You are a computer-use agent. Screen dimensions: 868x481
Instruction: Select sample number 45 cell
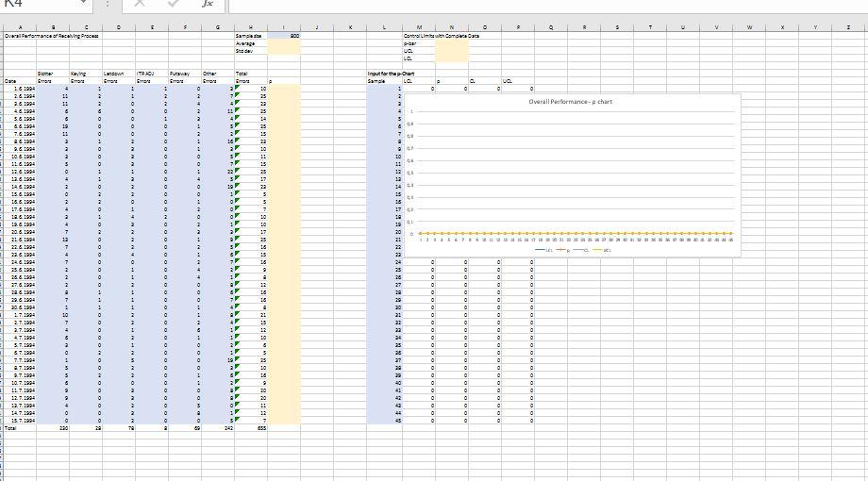pyautogui.click(x=384, y=421)
